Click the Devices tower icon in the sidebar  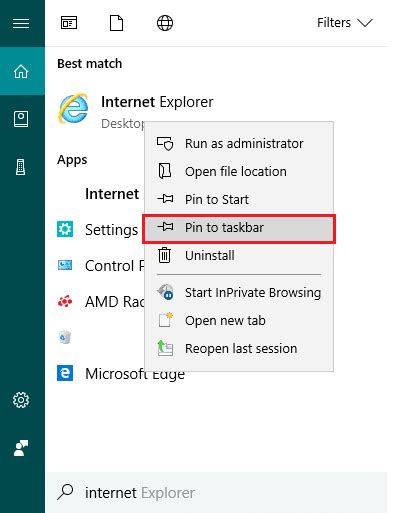point(21,167)
